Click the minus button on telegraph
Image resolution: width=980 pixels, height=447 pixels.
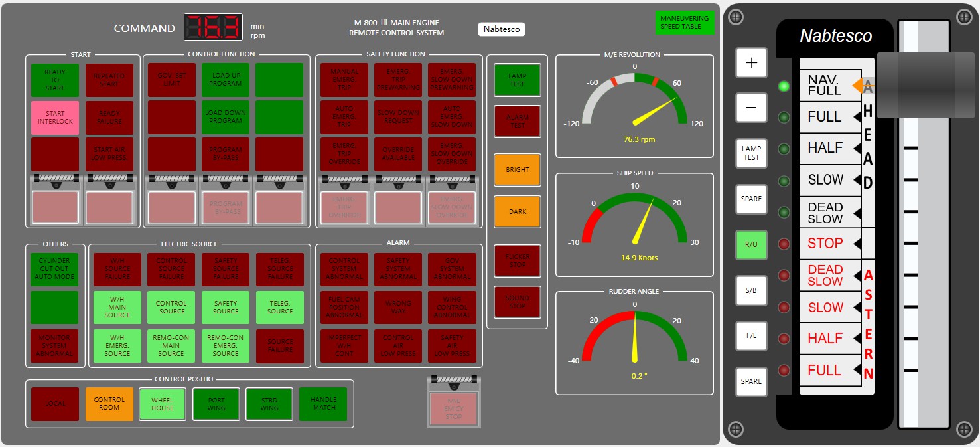(751, 107)
